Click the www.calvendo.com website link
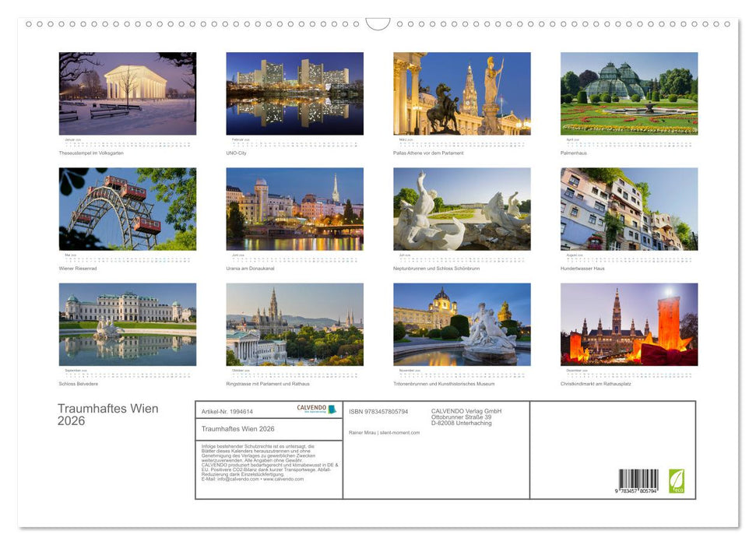Screen dimensions: 756x545 (285, 479)
